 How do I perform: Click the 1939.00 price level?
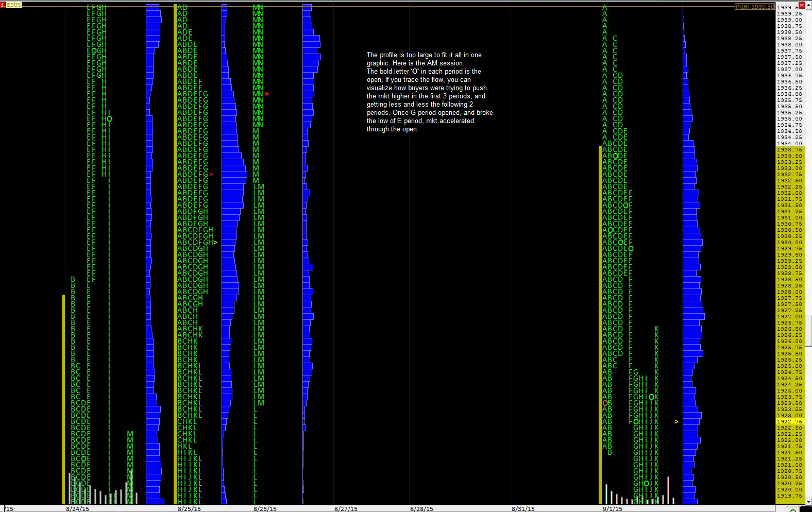pyautogui.click(x=789, y=20)
